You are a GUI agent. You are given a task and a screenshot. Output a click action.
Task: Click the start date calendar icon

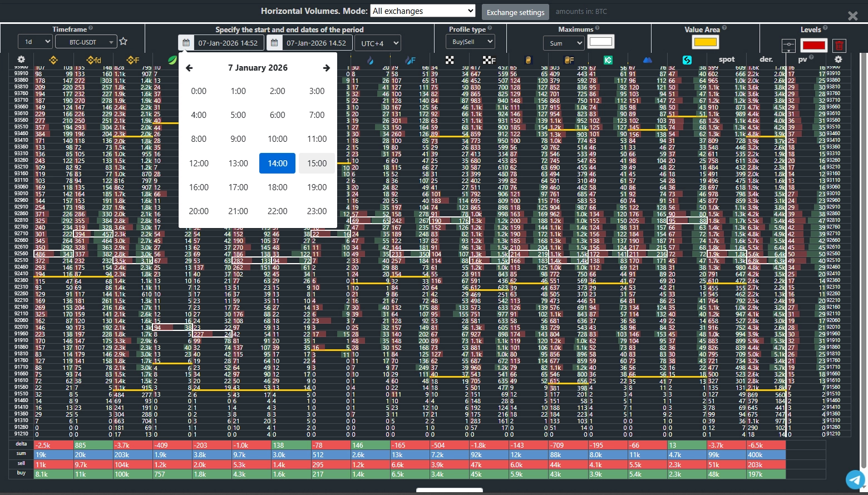coord(186,43)
